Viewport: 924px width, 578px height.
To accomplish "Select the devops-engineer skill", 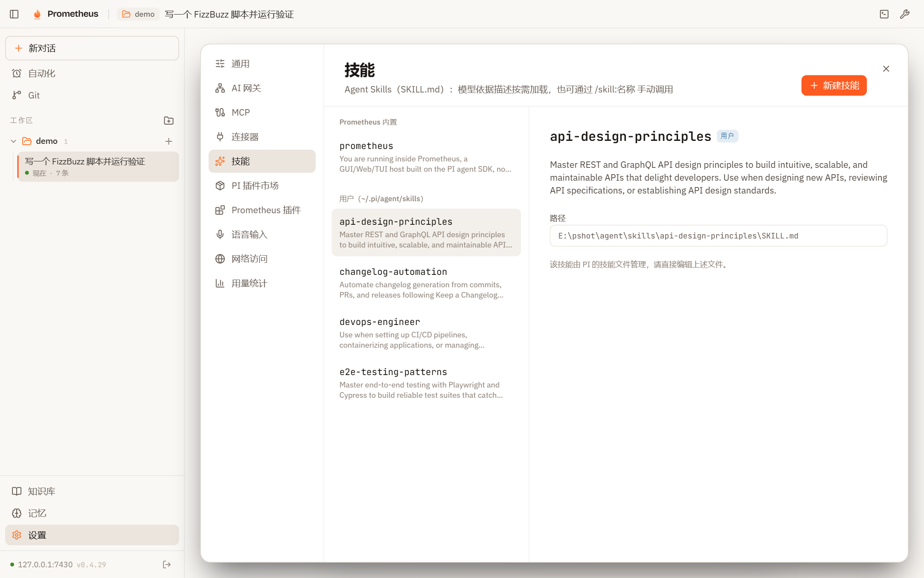I will pyautogui.click(x=426, y=333).
